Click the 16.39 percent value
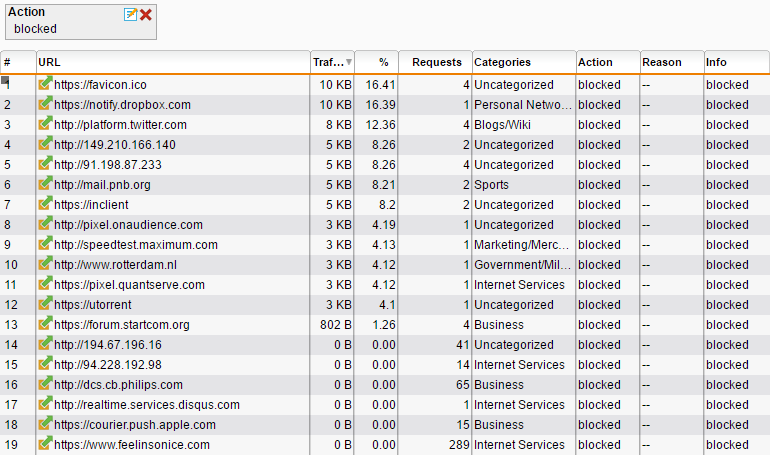 pos(381,105)
